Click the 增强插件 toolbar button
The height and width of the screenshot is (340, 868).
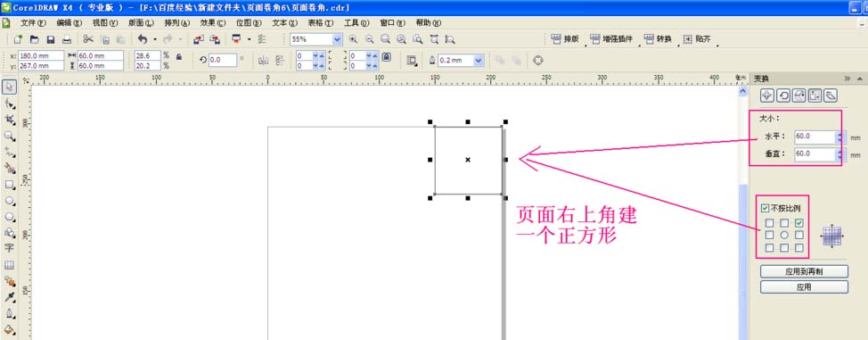pyautogui.click(x=611, y=39)
